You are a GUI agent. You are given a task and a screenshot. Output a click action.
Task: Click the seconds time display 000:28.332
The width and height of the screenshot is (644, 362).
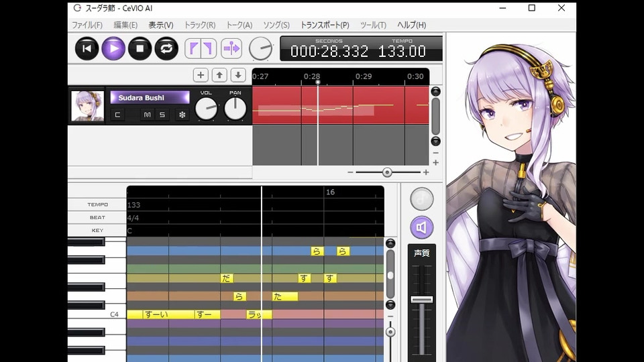pos(329,52)
